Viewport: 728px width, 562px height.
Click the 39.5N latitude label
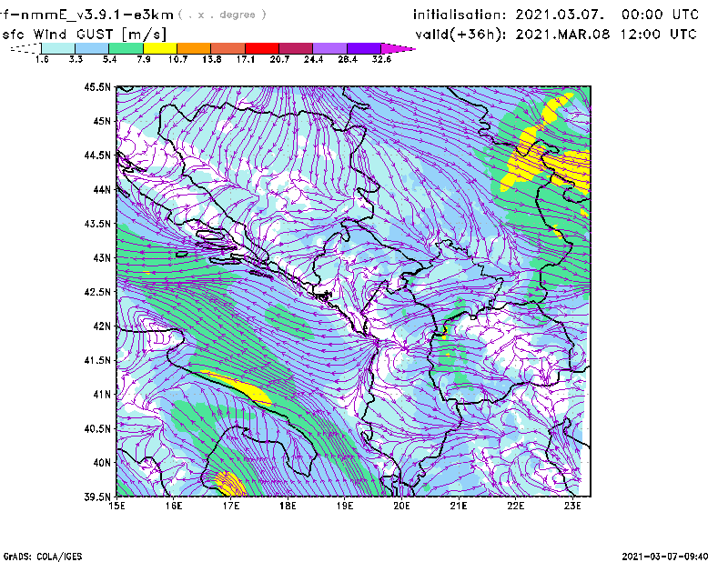coord(98,497)
